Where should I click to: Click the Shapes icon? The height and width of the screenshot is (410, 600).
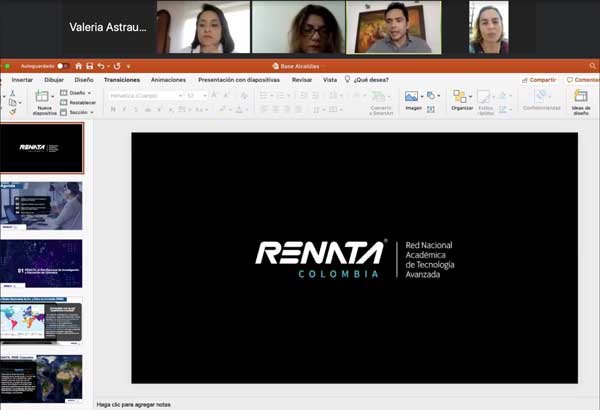431,95
